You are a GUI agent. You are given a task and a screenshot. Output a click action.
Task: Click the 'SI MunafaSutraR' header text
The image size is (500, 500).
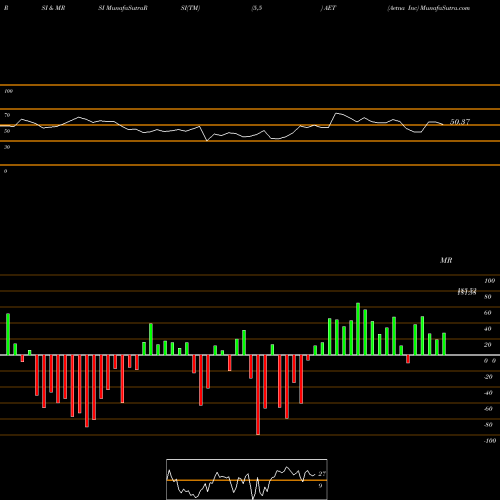[x=123, y=8]
